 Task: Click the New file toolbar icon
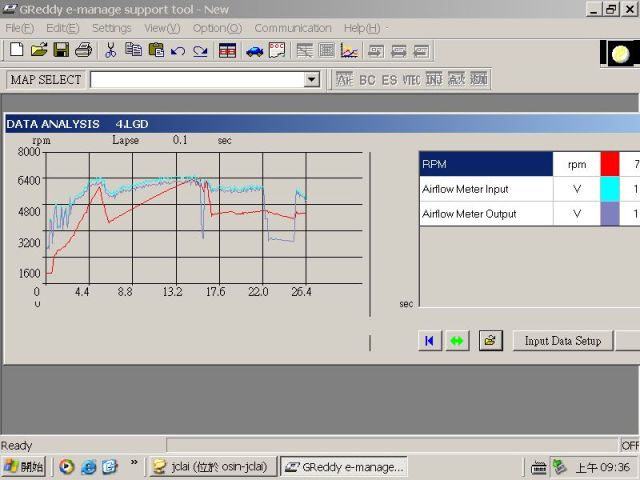pyautogui.click(x=16, y=50)
